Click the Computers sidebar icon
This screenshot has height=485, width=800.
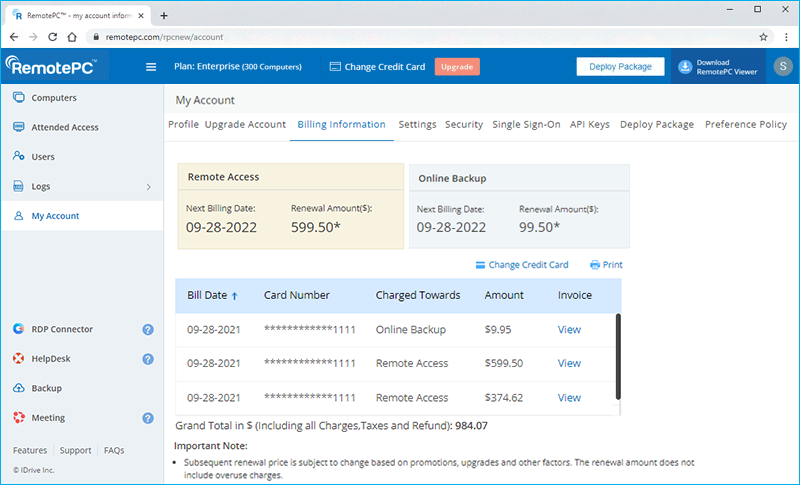click(19, 97)
